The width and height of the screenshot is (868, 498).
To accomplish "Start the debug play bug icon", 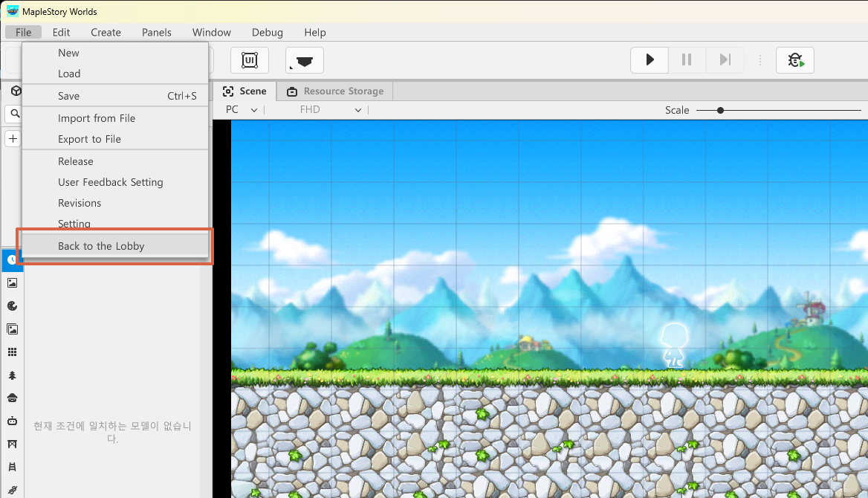I will pyautogui.click(x=795, y=59).
